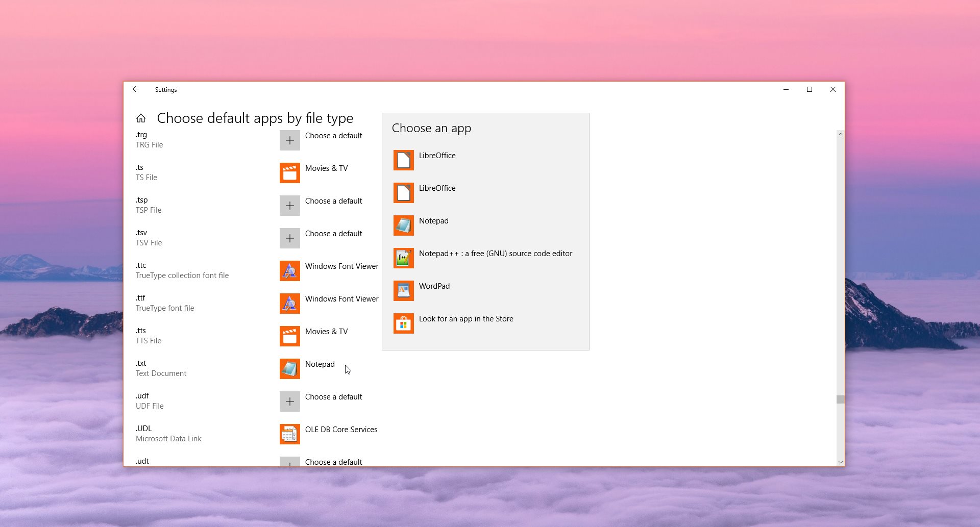Screen dimensions: 980x527
Task: Change Movies & TV default for .tts
Action: click(x=326, y=332)
